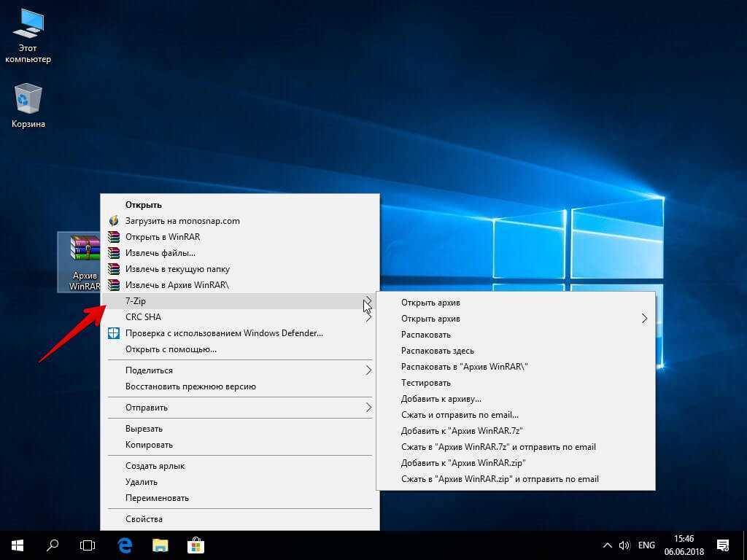Open Microsoft Store from taskbar
The width and height of the screenshot is (747, 560).
196,545
